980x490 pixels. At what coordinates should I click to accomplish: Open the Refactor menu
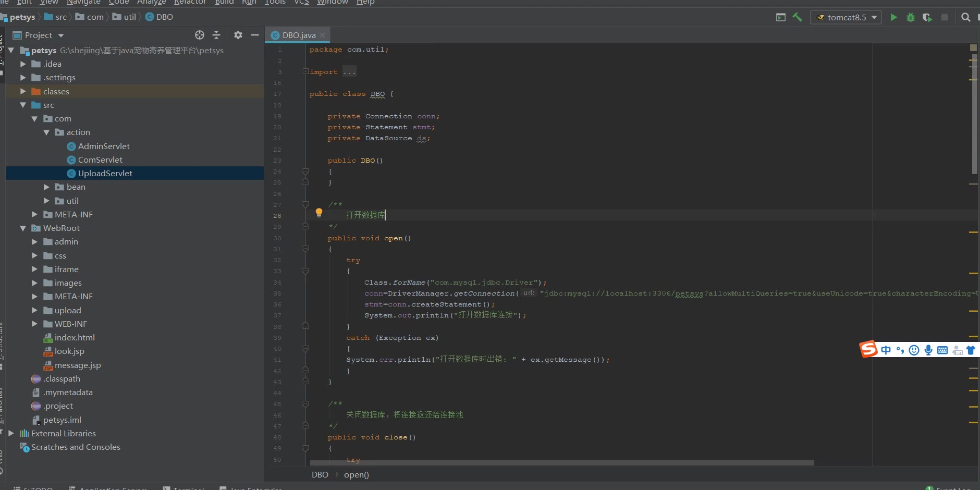click(x=190, y=2)
